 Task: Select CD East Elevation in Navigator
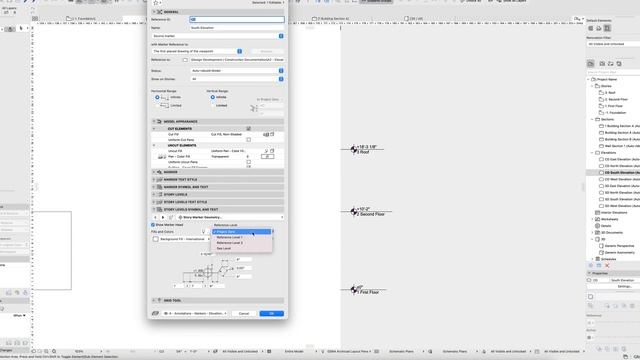pos(620,159)
